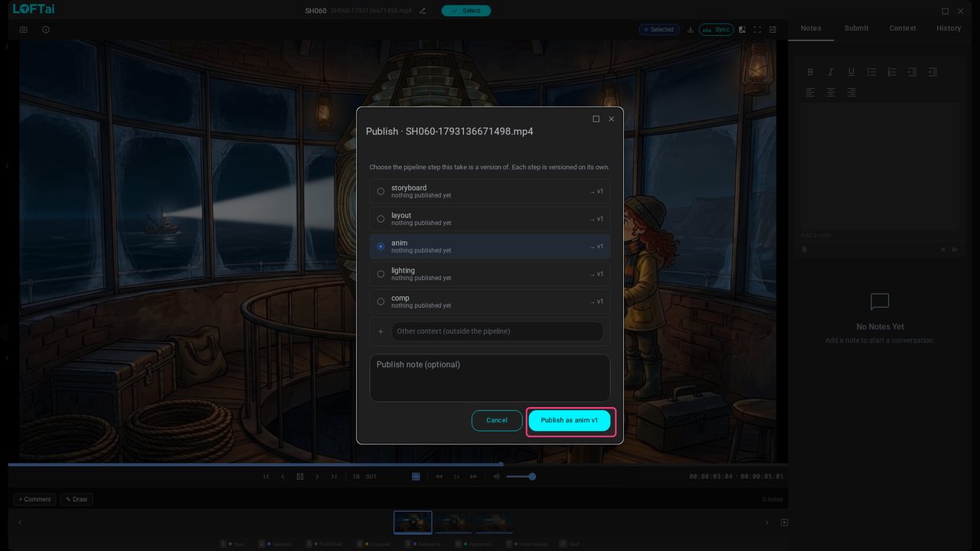Click the playback timeline progress bar
The width and height of the screenshot is (980, 551).
coord(397,464)
